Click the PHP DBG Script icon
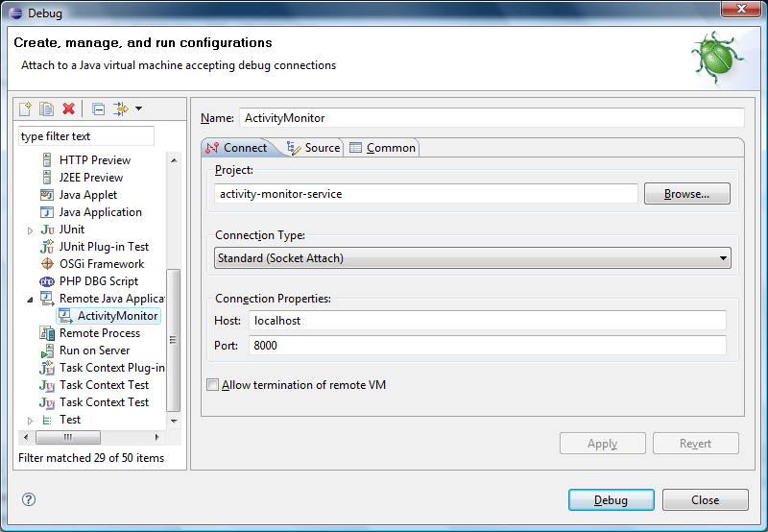Screen dimensions: 768x532 [x=47, y=281]
